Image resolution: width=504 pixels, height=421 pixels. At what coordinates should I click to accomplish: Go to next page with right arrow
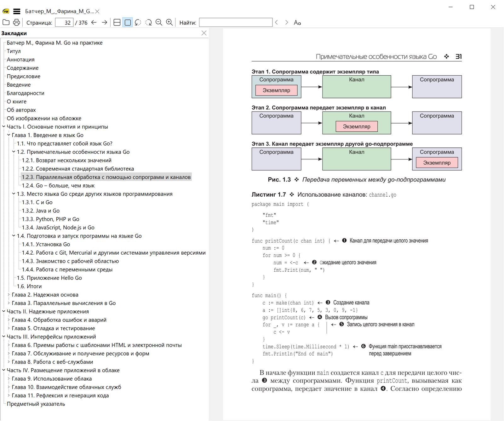pos(104,22)
